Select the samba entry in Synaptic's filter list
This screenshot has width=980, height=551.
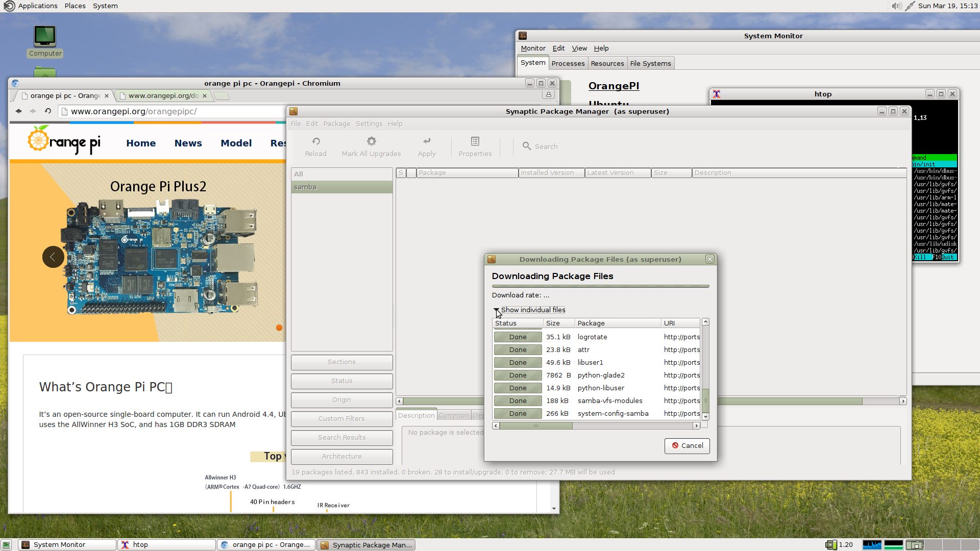(341, 187)
